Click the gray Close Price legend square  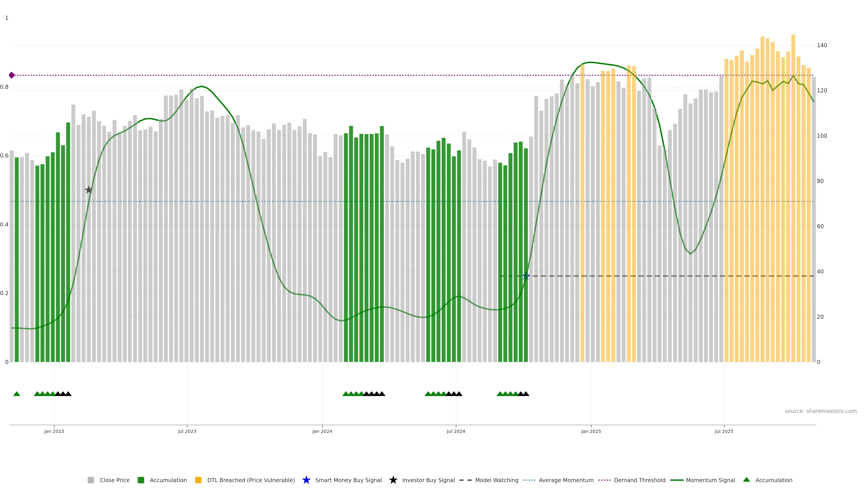(x=91, y=480)
